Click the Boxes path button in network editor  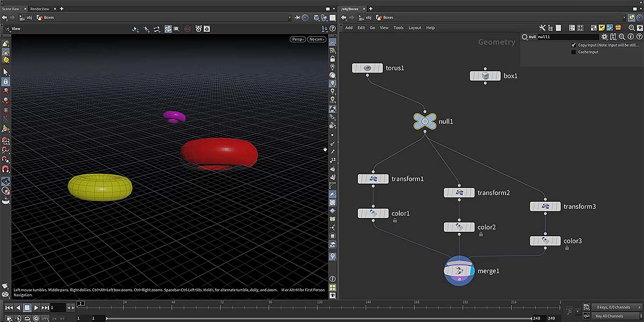[x=384, y=18]
